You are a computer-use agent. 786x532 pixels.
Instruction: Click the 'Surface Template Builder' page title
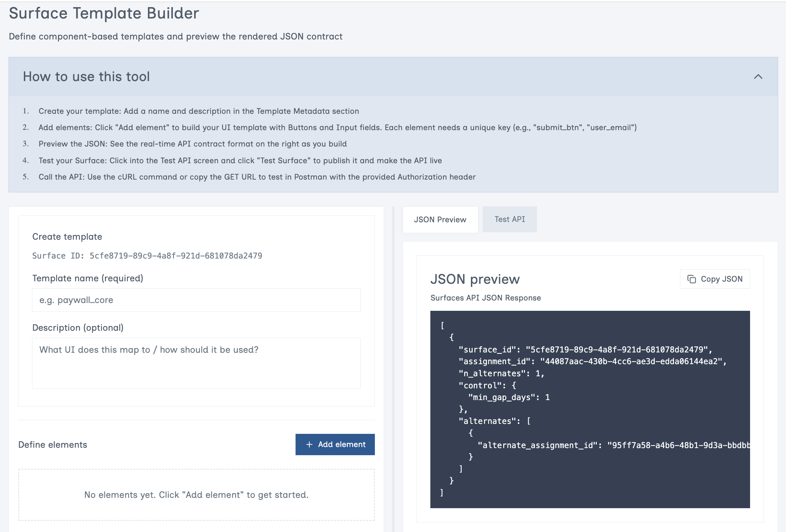click(104, 13)
